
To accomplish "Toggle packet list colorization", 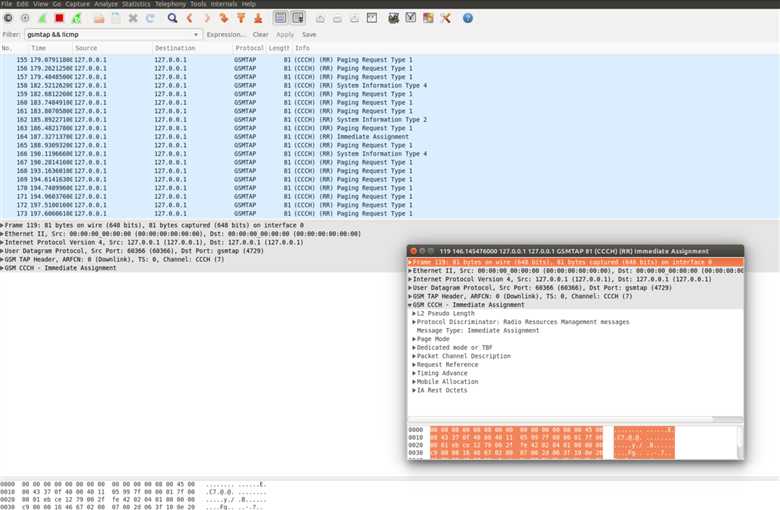I will pyautogui.click(x=280, y=18).
